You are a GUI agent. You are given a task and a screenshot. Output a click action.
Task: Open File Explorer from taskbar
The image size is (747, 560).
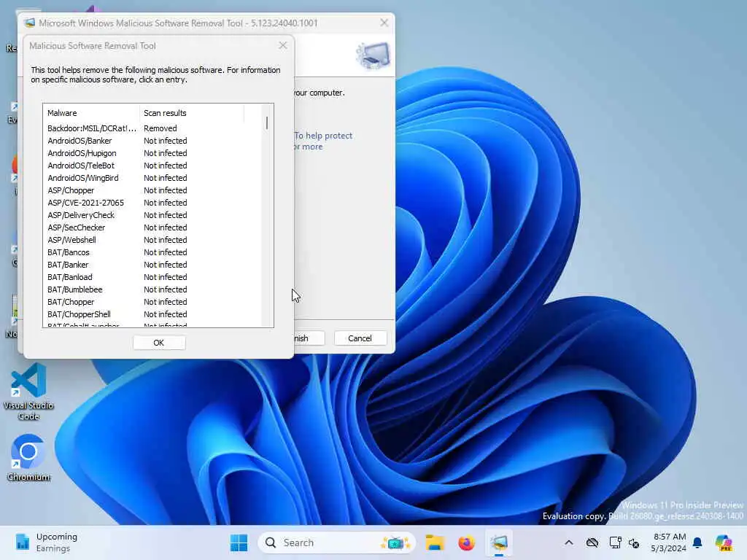(435, 542)
